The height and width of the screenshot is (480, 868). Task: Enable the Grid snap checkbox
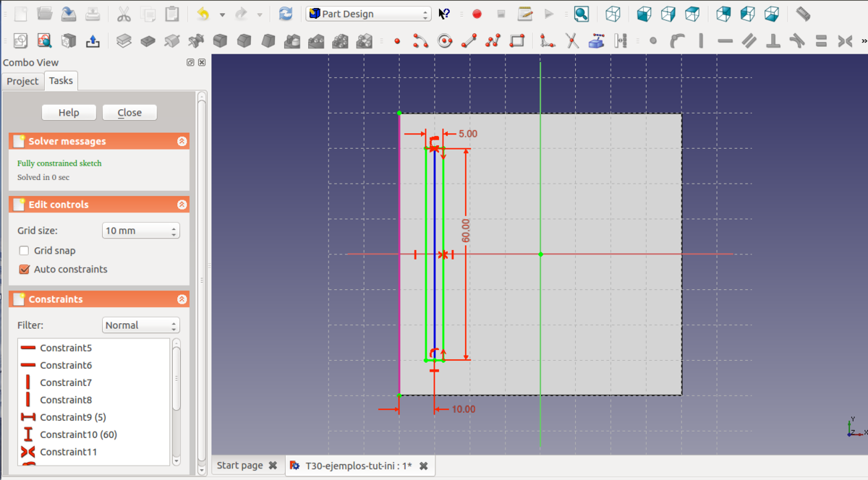(x=25, y=251)
